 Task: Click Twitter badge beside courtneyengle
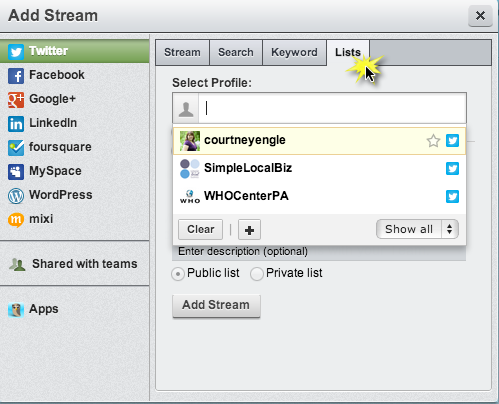pyautogui.click(x=452, y=140)
